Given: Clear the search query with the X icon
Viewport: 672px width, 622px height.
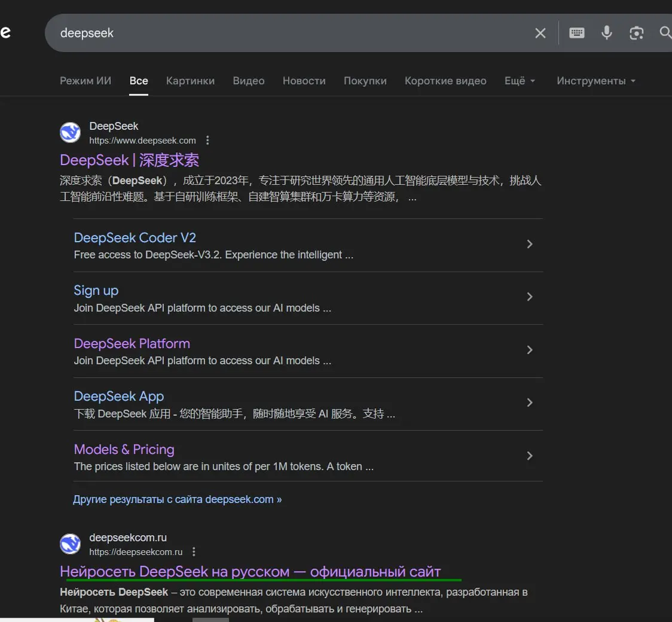Looking at the screenshot, I should 540,33.
